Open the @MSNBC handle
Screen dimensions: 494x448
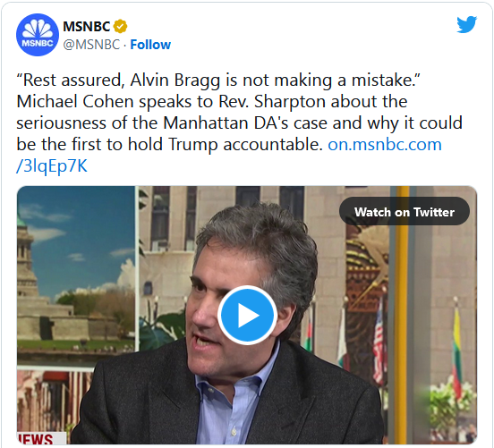click(91, 45)
